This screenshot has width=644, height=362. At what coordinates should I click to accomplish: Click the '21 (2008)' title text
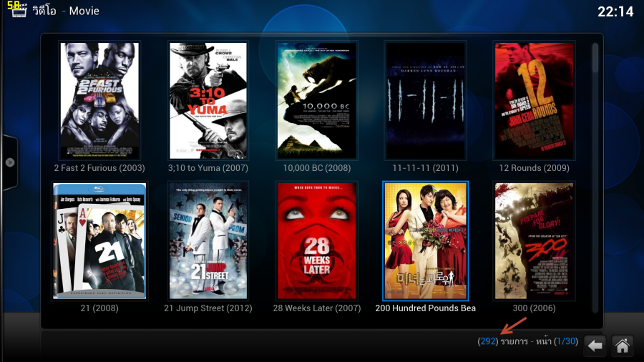(x=99, y=308)
